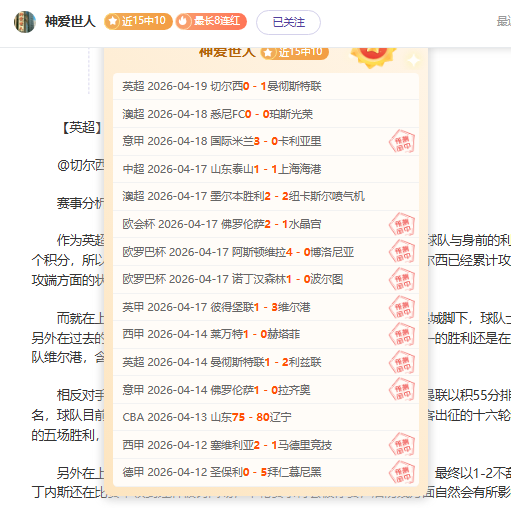
Task: Select the 切尔西 vs 曼彻斯特联 match row
Action: coord(266,86)
